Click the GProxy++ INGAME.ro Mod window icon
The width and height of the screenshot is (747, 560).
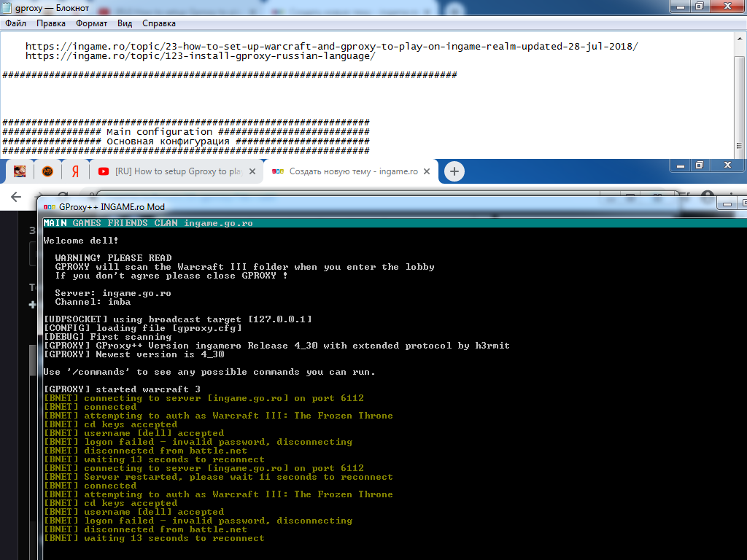[x=48, y=206]
